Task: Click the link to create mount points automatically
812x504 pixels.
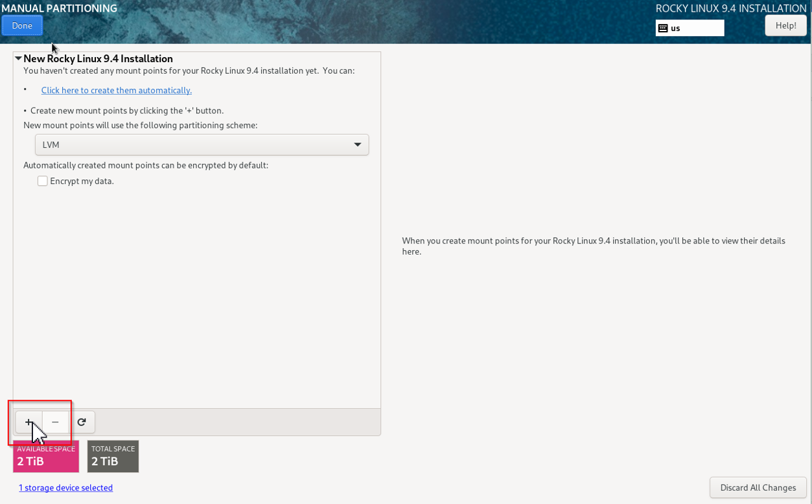Action: [117, 90]
